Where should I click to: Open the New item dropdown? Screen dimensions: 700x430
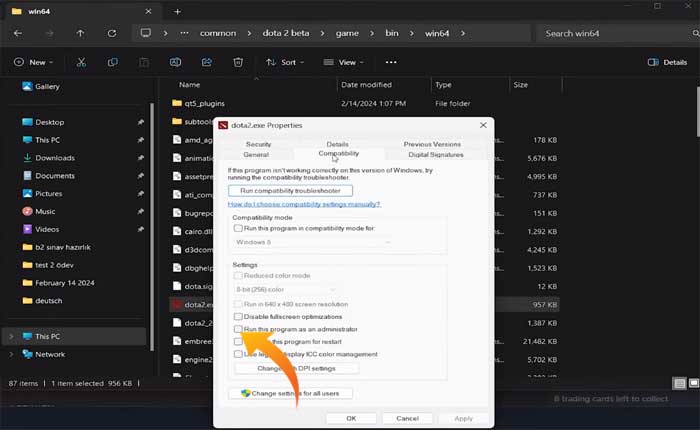pos(33,62)
